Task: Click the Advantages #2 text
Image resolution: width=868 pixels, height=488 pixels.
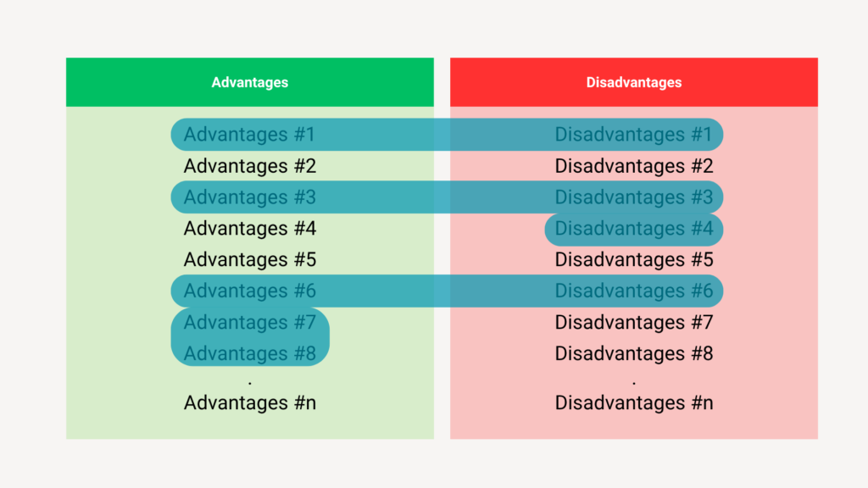Action: pyautogui.click(x=249, y=166)
